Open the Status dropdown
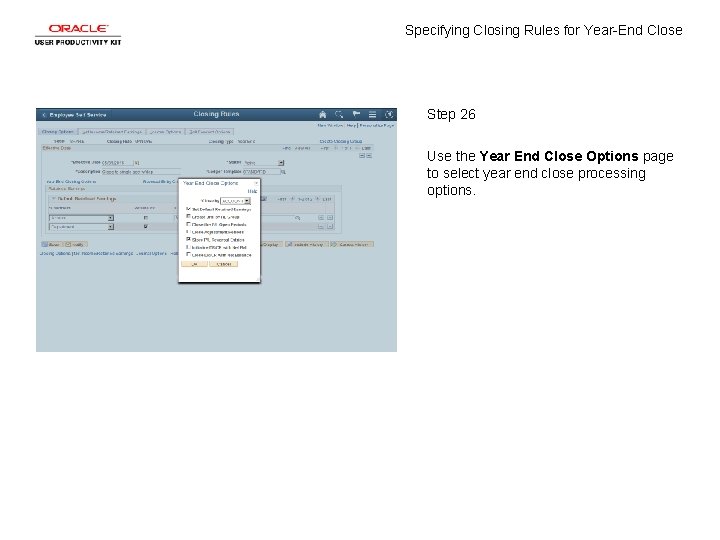This screenshot has height=540, width=720. (x=264, y=163)
